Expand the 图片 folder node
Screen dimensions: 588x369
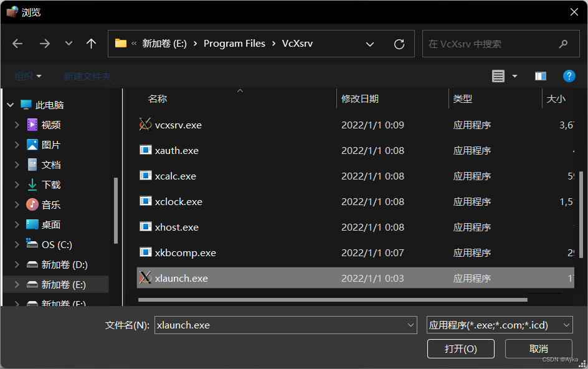tap(17, 145)
